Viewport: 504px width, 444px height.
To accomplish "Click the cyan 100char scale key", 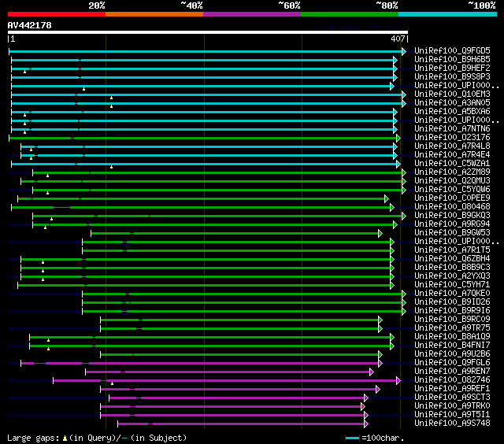I will (352, 438).
